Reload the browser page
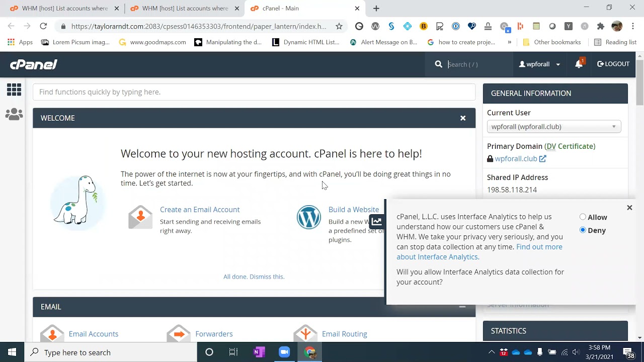644x362 pixels. point(43,26)
